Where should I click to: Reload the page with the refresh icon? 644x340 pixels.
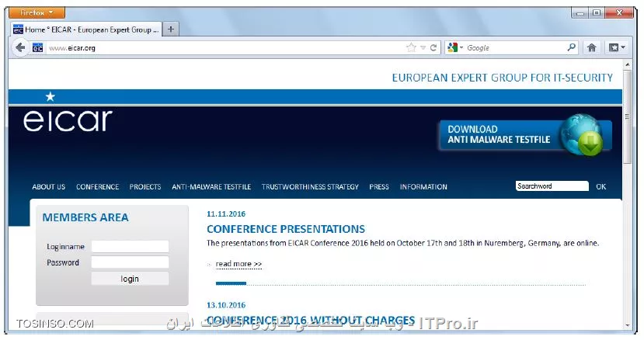[433, 47]
